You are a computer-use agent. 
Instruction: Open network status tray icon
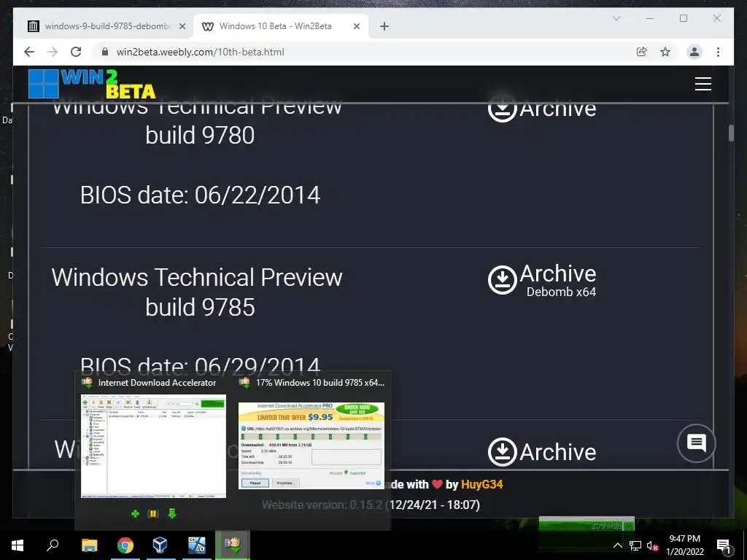pos(635,545)
